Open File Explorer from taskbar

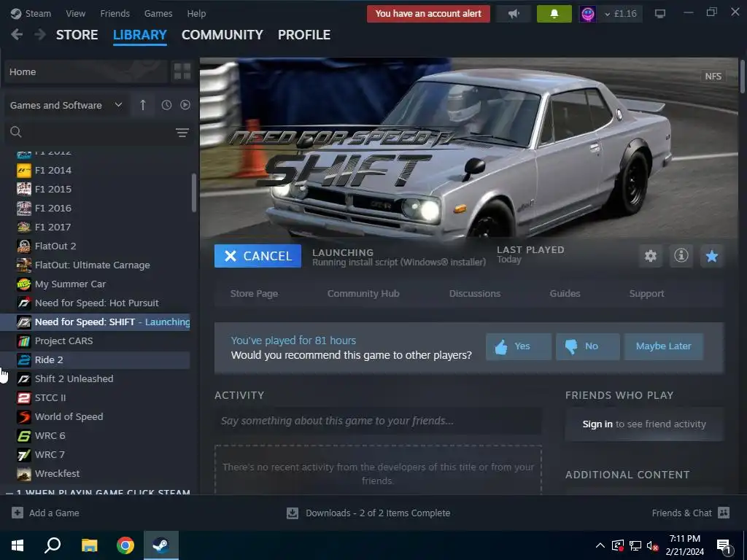(x=89, y=545)
